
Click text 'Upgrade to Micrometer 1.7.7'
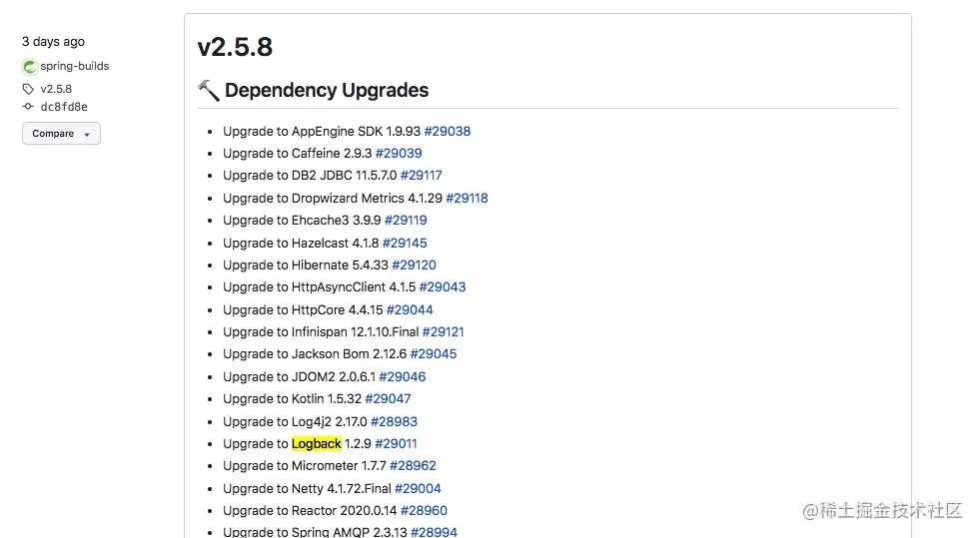click(x=305, y=465)
